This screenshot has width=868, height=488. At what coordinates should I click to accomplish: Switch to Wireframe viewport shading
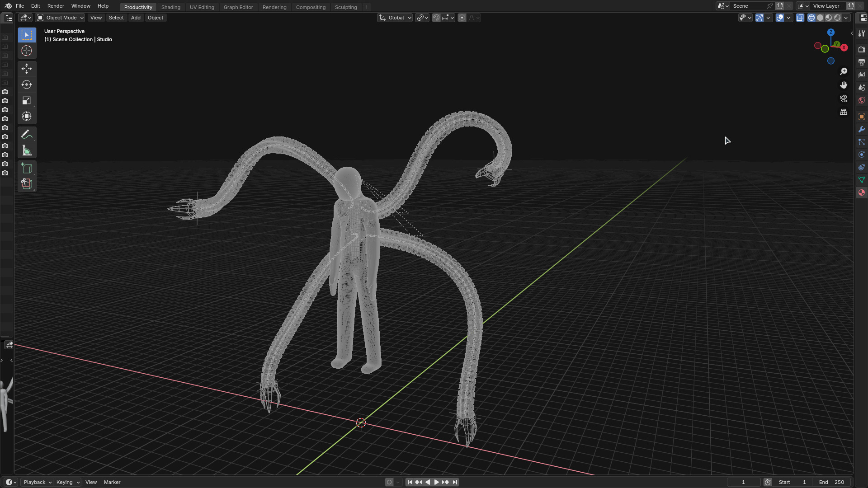point(811,18)
